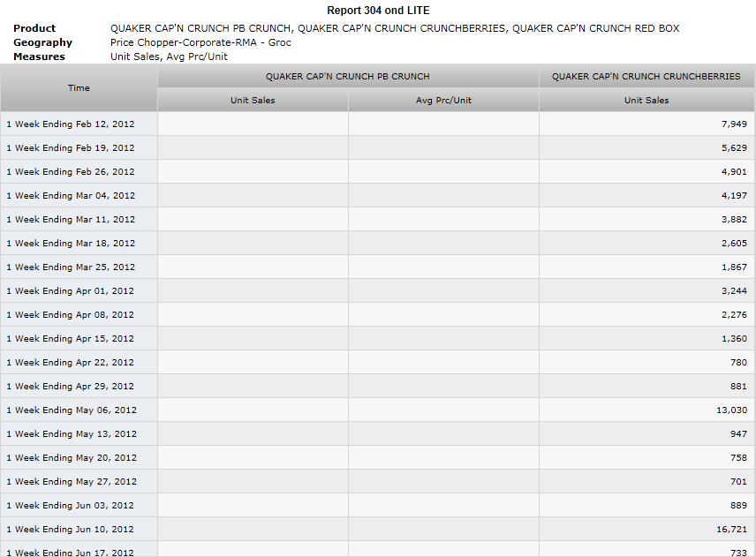Click the unit sales value 4,901
Screen dimensions: 756x557
click(734, 171)
